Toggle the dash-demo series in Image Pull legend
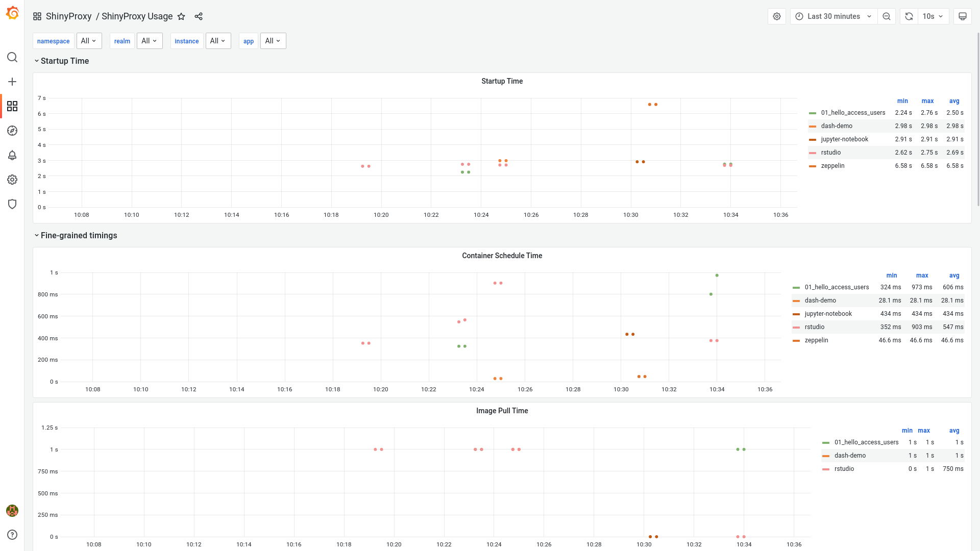The height and width of the screenshot is (551, 980). (850, 456)
